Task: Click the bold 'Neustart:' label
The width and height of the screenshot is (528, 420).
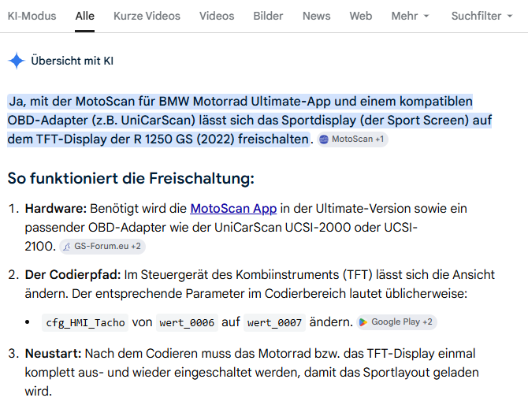Action: click(x=54, y=353)
